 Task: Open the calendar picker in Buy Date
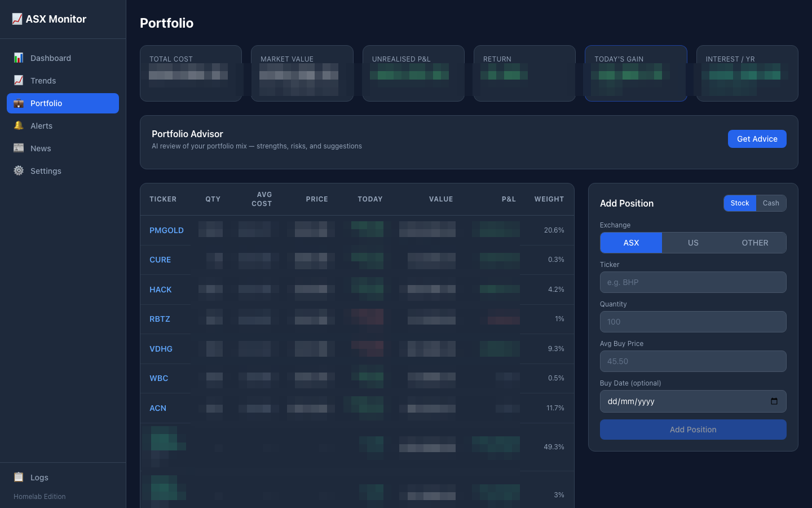coord(774,401)
